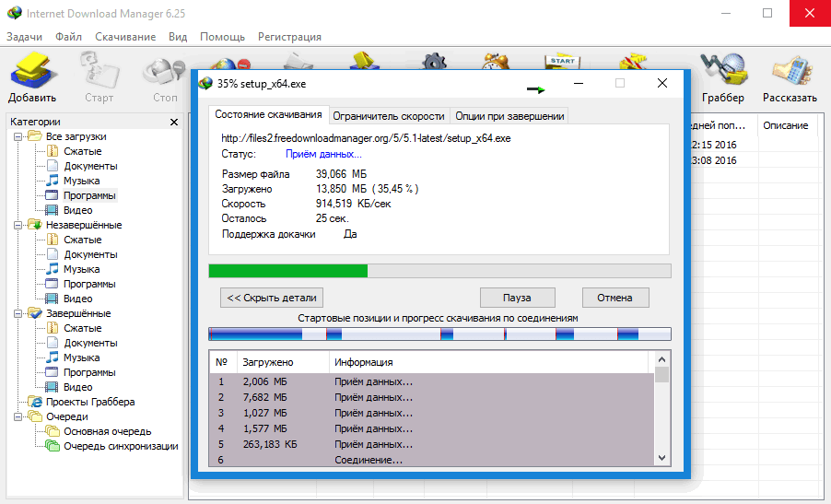Open Проекты Граббера tree item

[x=89, y=402]
